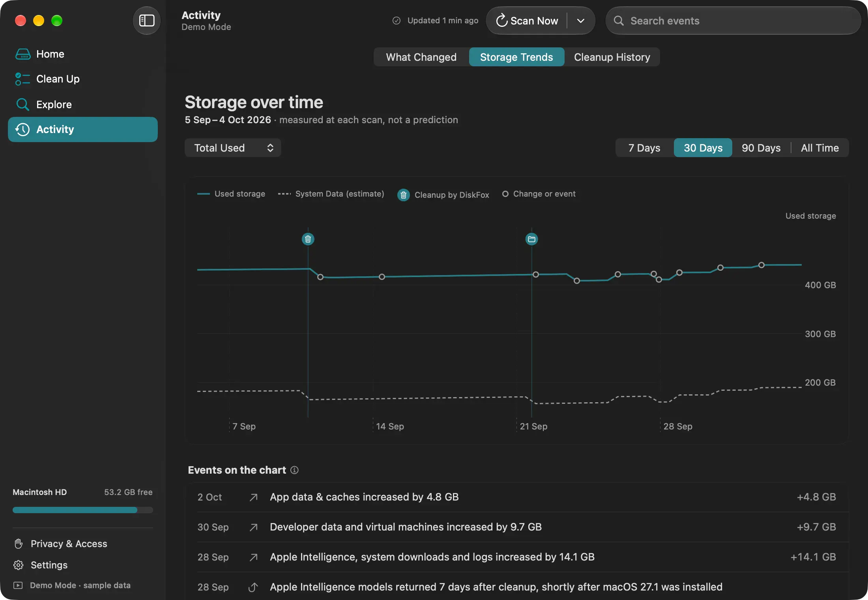Click the folder event marker on chart
868x600 pixels.
(532, 239)
